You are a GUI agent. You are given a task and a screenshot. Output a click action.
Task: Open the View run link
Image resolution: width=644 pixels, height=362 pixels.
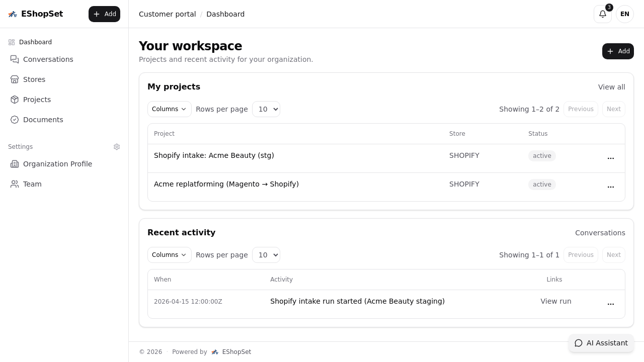coord(555,301)
